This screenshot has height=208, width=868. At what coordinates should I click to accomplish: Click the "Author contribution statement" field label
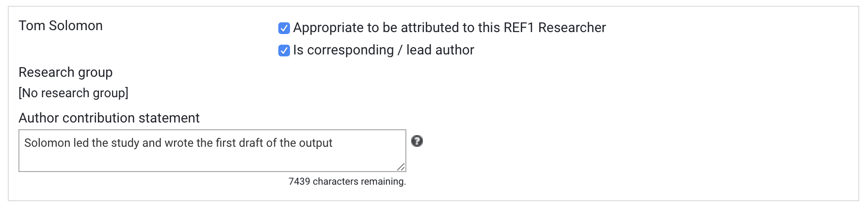click(109, 118)
